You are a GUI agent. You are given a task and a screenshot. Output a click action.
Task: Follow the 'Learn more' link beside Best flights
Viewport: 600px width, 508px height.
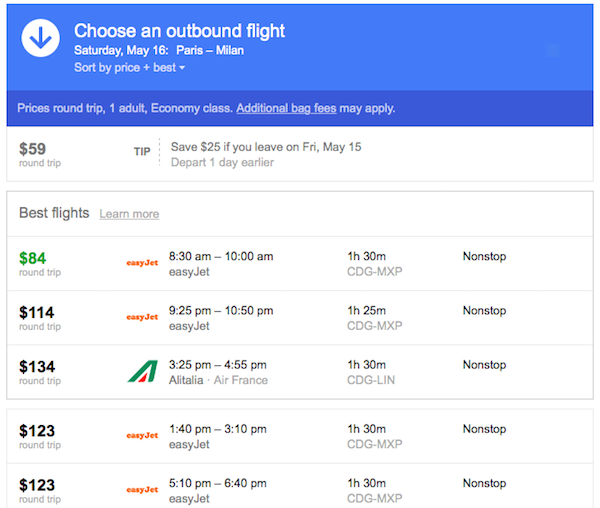pos(129,214)
